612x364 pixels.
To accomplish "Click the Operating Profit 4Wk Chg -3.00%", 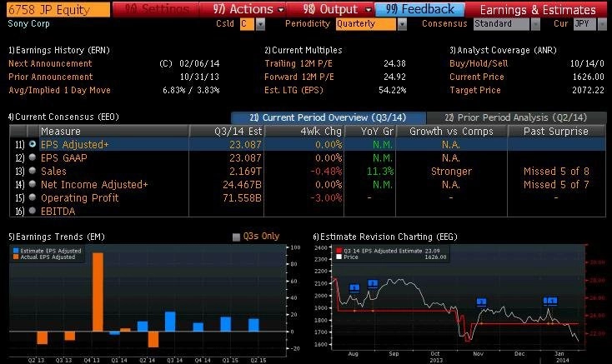I will tap(326, 198).
